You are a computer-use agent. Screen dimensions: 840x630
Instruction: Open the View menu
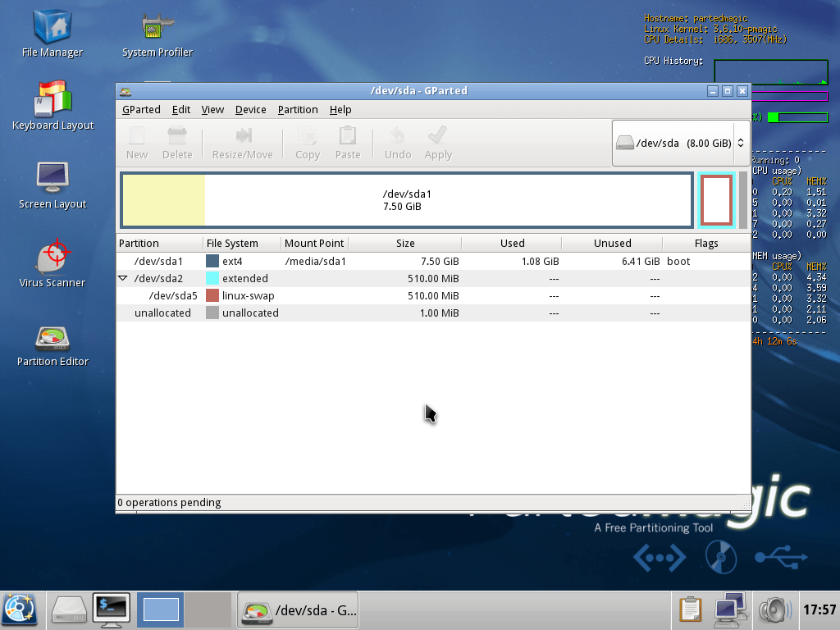click(212, 109)
